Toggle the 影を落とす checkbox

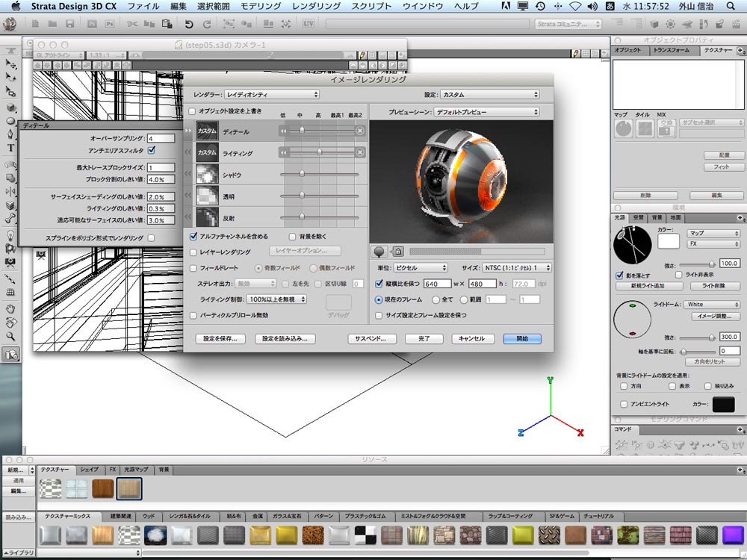tap(619, 276)
